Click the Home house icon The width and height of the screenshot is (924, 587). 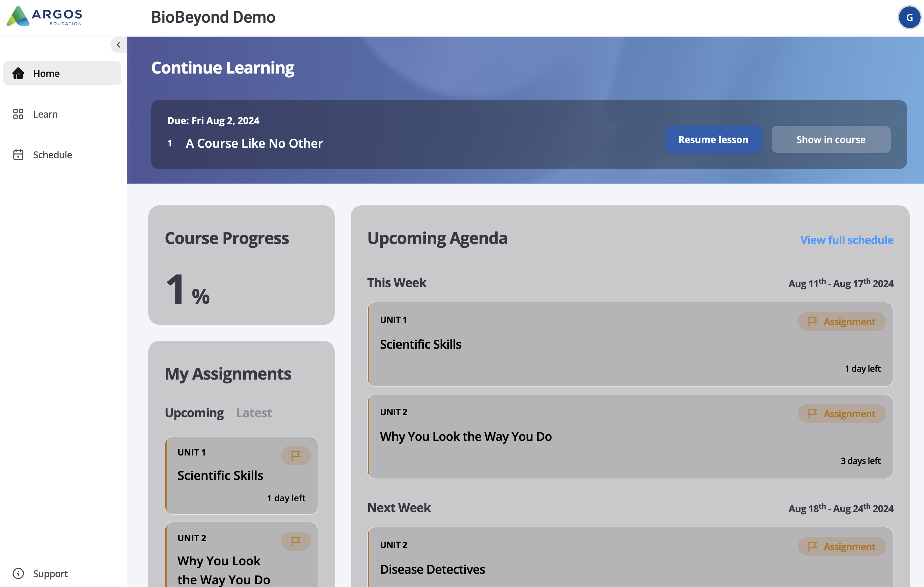click(x=18, y=73)
